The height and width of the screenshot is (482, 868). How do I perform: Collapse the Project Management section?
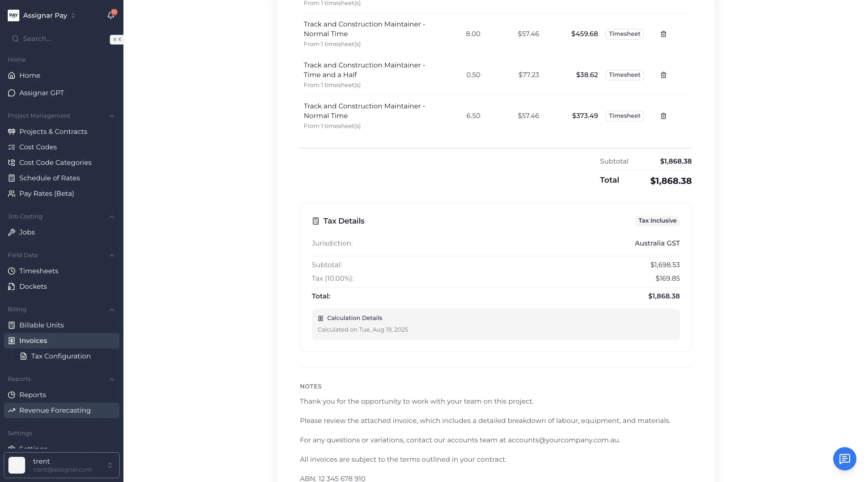pos(111,116)
